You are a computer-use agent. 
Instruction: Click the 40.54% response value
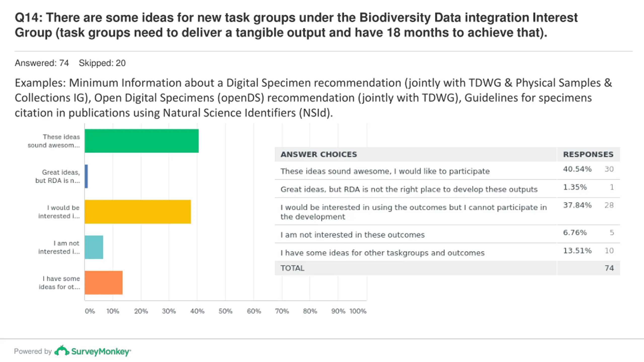click(577, 169)
